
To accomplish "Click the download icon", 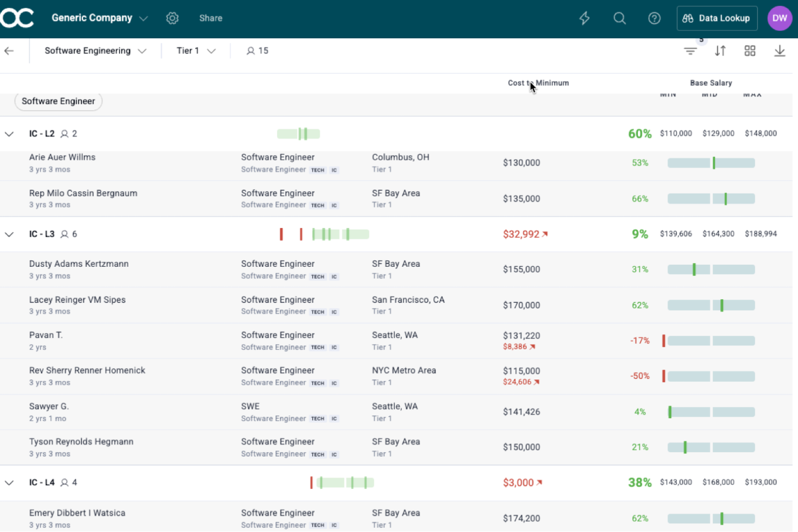I will pyautogui.click(x=780, y=51).
